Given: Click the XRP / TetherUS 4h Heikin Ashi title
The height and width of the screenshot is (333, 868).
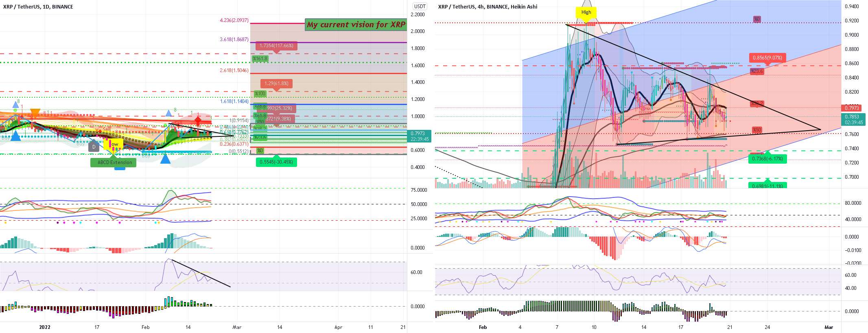Looking at the screenshot, I should [x=488, y=7].
